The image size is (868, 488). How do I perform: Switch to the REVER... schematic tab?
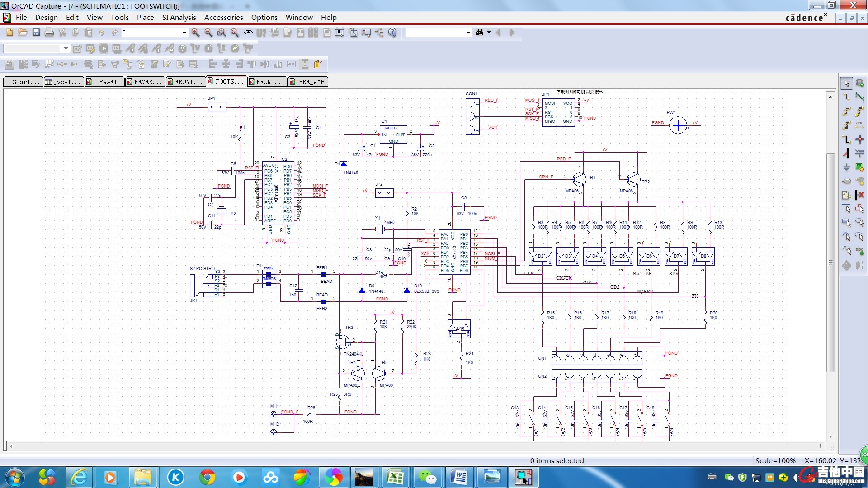tap(144, 82)
